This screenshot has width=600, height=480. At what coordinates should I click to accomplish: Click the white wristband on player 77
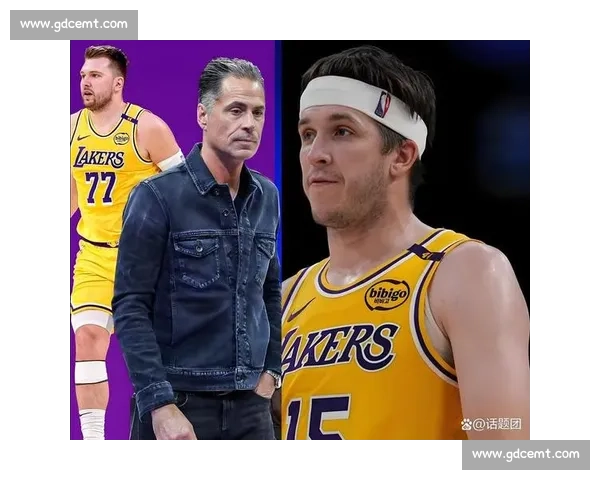coord(171,161)
